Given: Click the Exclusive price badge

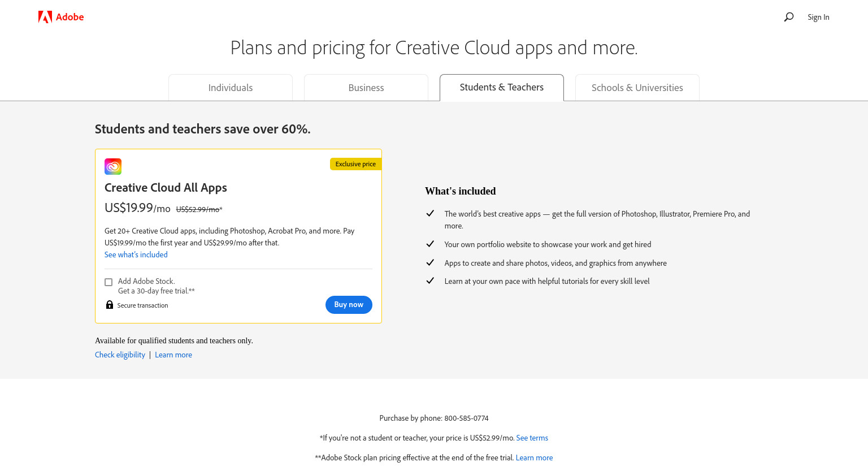Looking at the screenshot, I should [355, 164].
